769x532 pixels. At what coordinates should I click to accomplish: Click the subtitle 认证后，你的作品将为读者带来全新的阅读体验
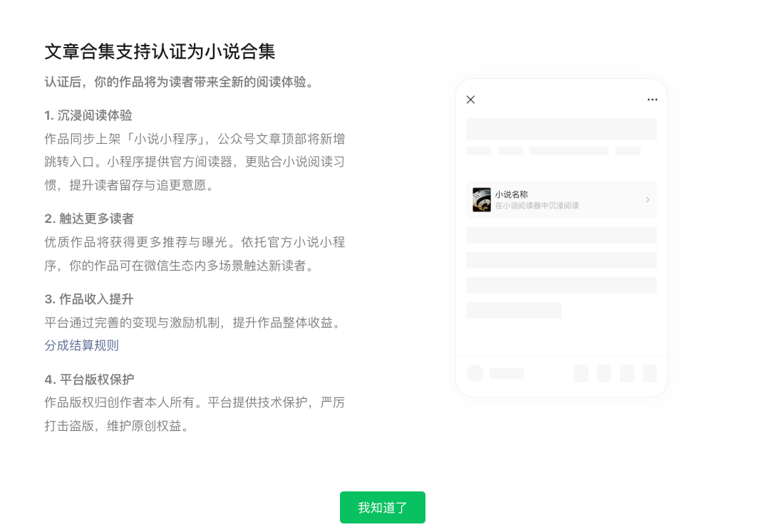[179, 82]
